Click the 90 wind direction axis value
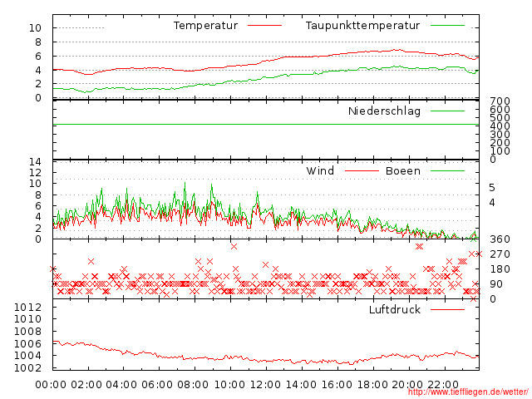 click(496, 284)
